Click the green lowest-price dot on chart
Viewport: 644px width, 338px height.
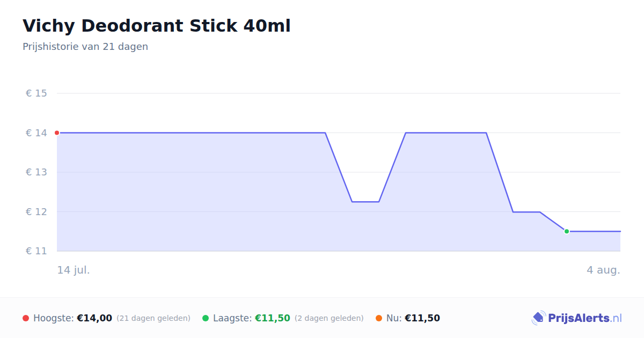pyautogui.click(x=567, y=231)
